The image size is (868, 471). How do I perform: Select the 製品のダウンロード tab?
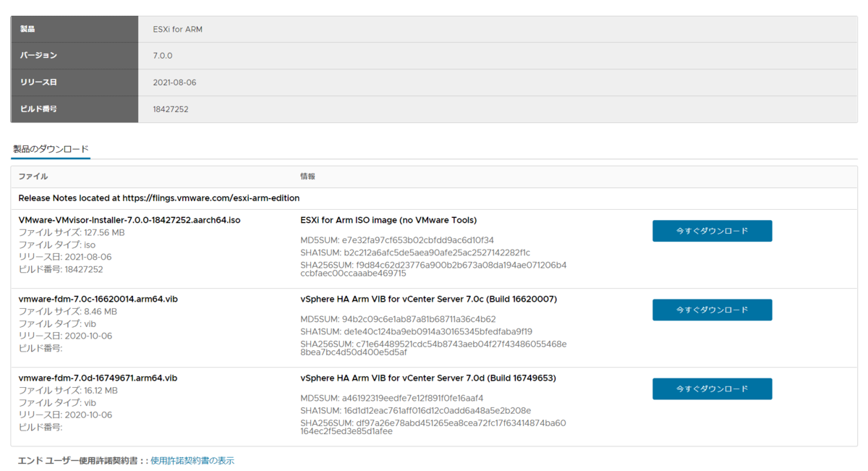pos(51,149)
